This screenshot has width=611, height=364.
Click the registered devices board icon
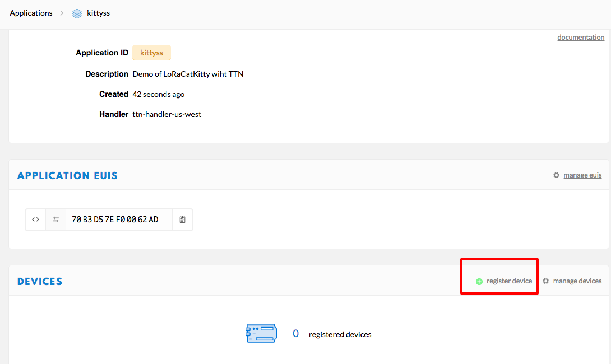point(261,333)
